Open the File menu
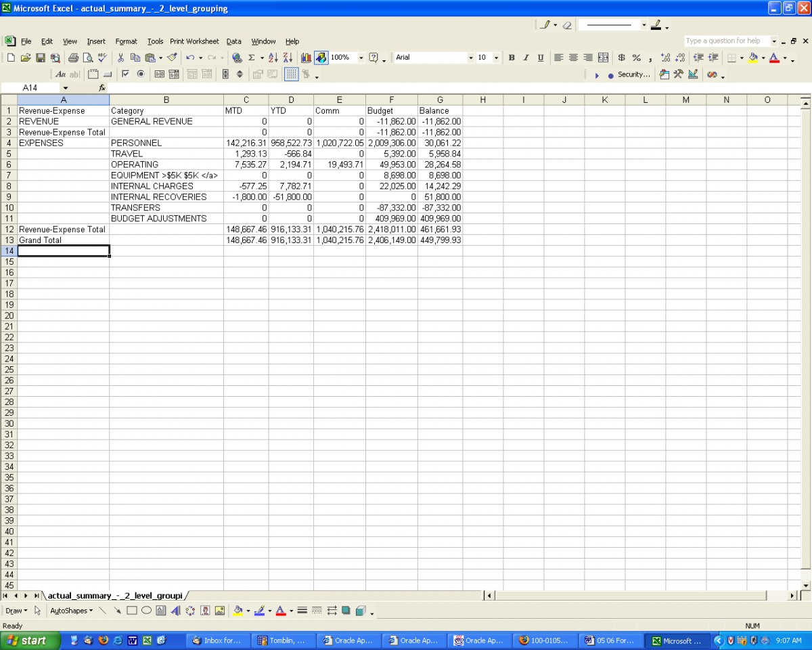Image resolution: width=812 pixels, height=650 pixels. click(x=26, y=41)
